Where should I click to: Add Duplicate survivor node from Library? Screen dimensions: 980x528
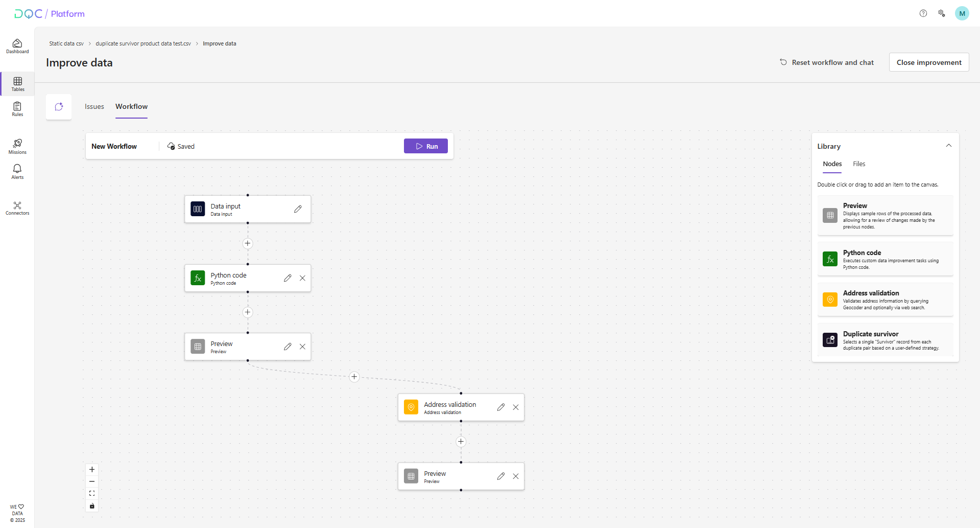(885, 340)
